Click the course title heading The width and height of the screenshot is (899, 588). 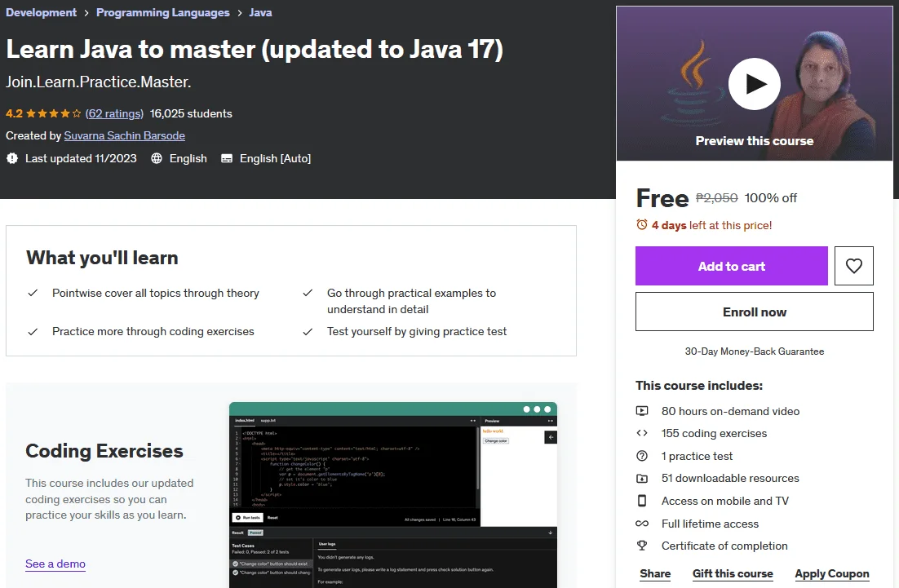255,49
